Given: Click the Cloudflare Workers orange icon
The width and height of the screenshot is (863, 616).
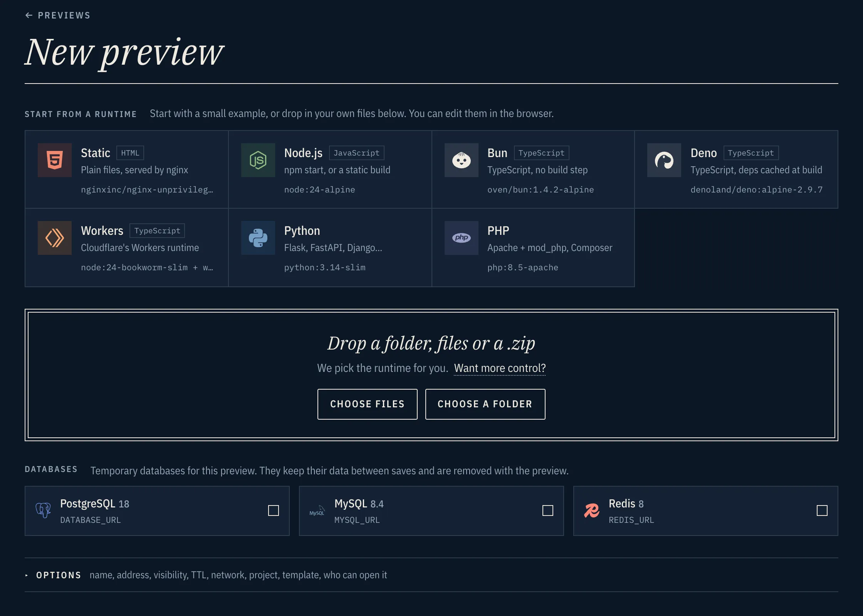Looking at the screenshot, I should click(55, 238).
